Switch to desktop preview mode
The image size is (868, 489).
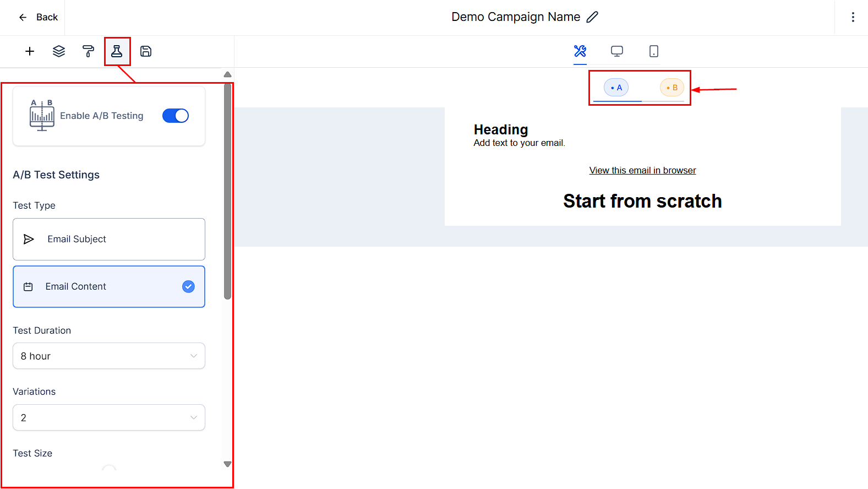(617, 51)
